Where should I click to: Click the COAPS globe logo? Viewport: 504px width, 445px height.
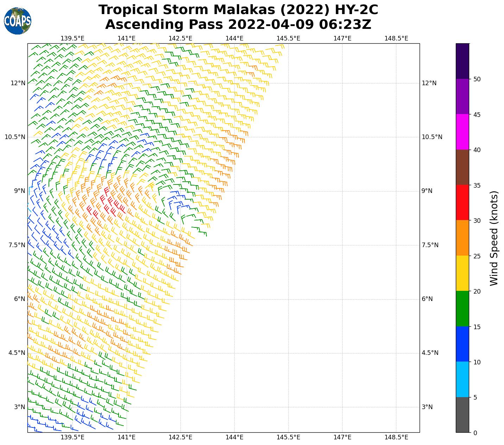coord(18,21)
